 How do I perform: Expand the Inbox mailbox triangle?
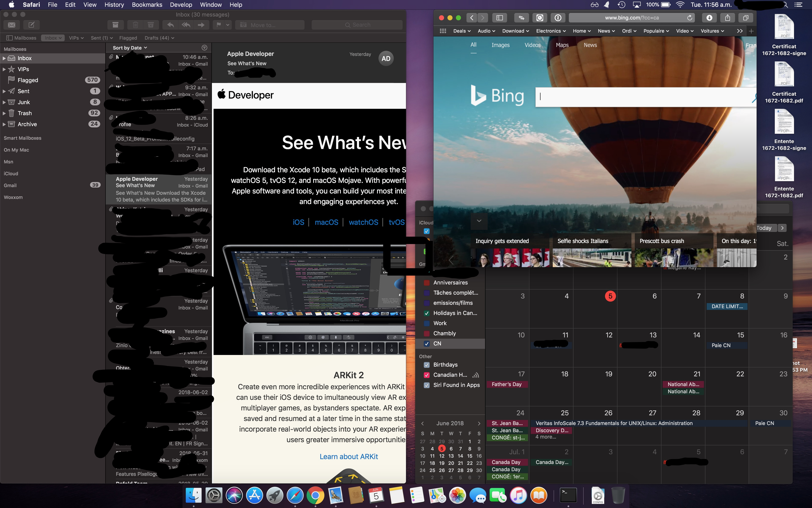pos(4,58)
